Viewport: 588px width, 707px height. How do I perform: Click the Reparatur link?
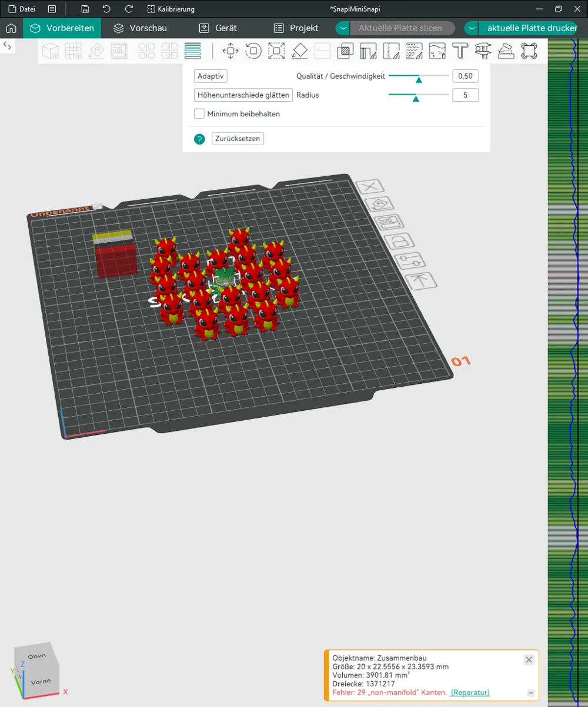470,692
